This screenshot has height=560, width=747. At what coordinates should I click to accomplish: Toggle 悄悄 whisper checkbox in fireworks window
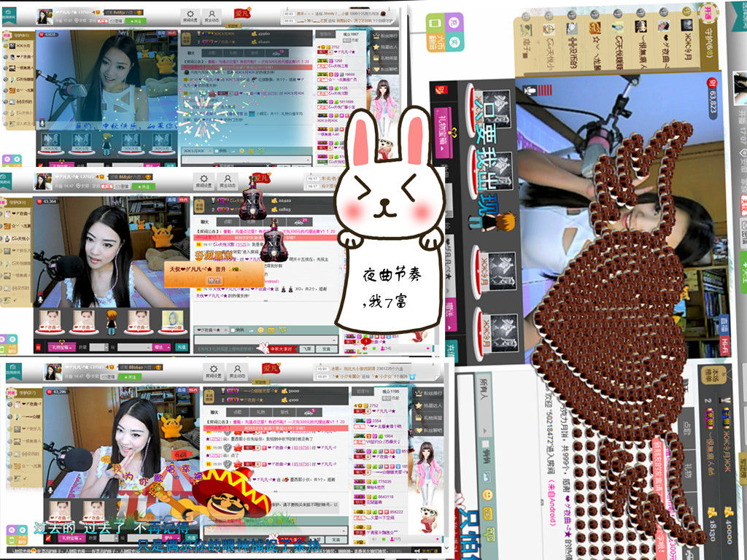point(216,150)
